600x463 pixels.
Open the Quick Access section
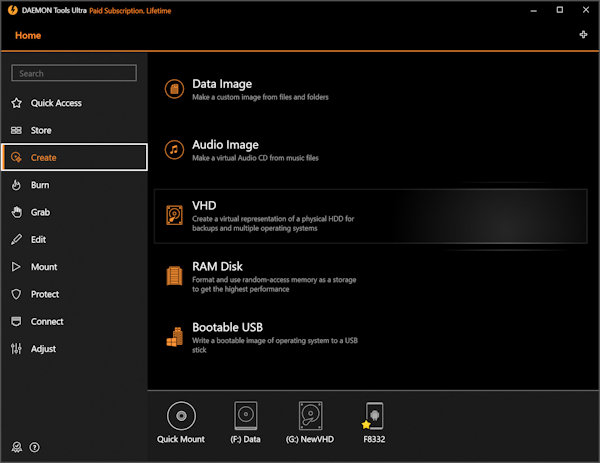tap(74, 103)
